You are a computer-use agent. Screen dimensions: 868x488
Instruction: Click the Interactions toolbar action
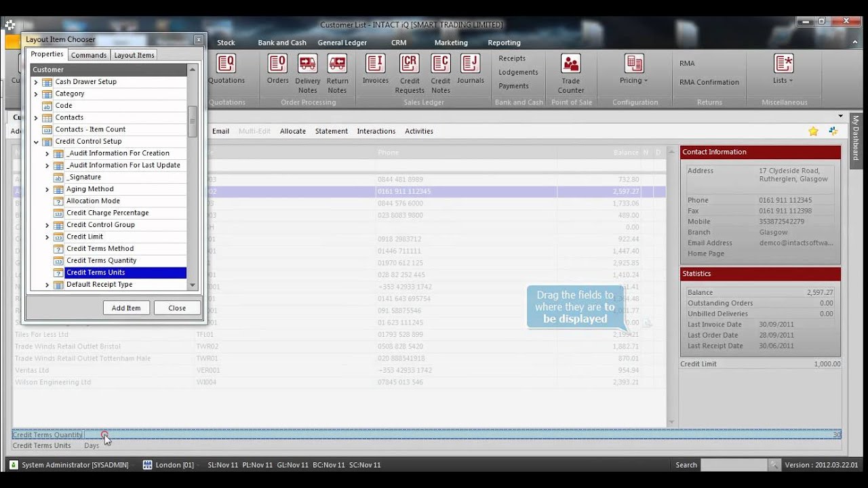coord(376,131)
